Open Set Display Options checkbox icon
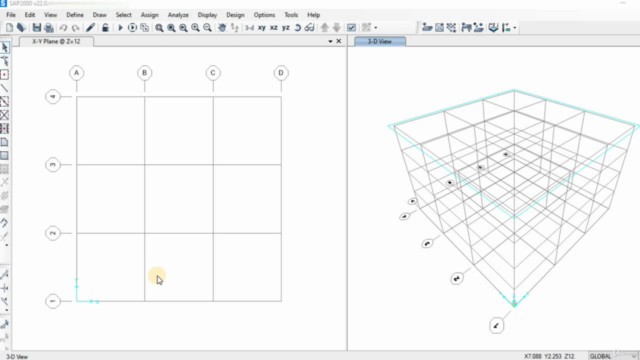Screen dimensions: 640x360 click(x=351, y=28)
